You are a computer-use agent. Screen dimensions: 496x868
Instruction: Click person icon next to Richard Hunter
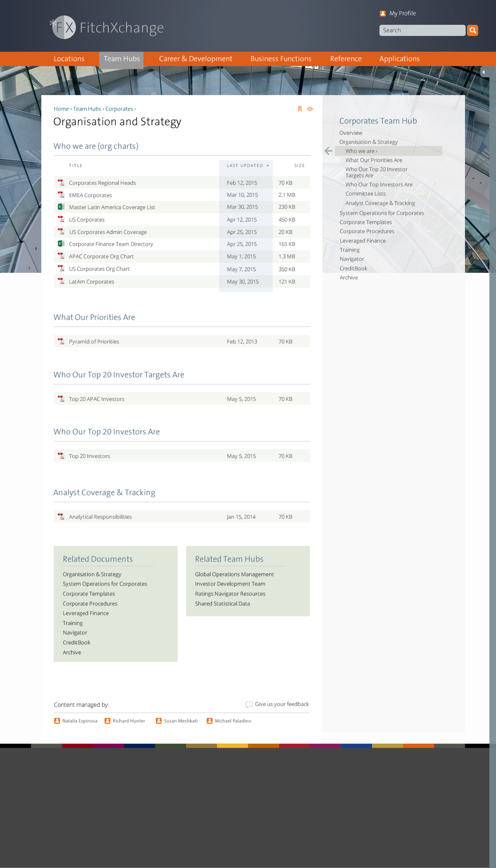[107, 721]
